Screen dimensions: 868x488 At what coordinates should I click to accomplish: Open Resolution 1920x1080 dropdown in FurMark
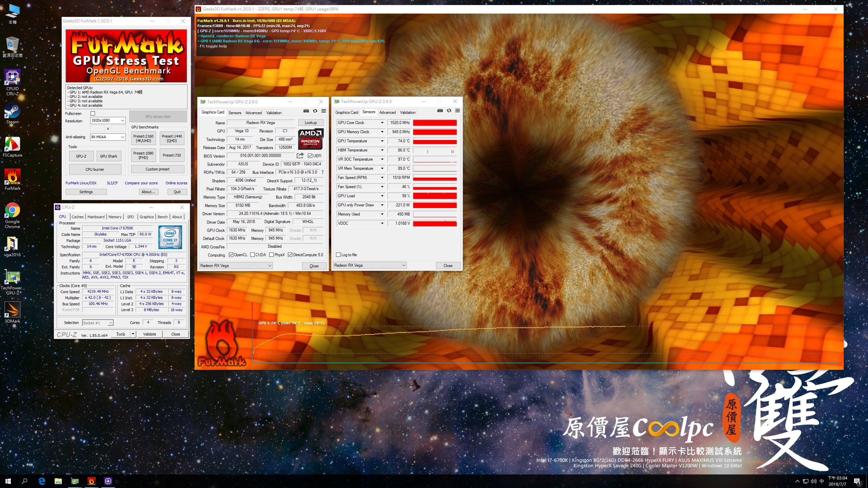click(x=108, y=120)
